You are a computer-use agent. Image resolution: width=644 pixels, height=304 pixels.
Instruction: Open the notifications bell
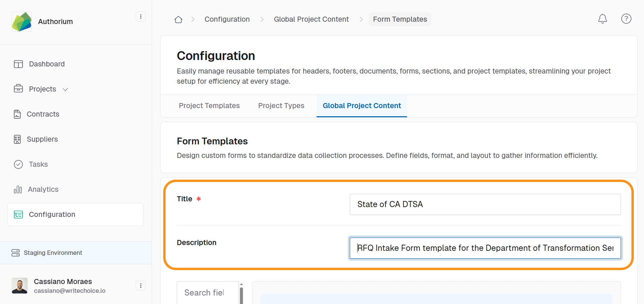pyautogui.click(x=602, y=19)
